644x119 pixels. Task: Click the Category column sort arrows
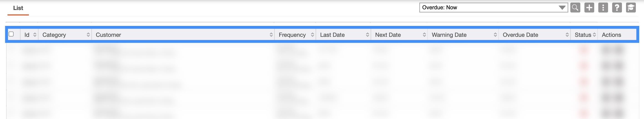tap(88, 35)
